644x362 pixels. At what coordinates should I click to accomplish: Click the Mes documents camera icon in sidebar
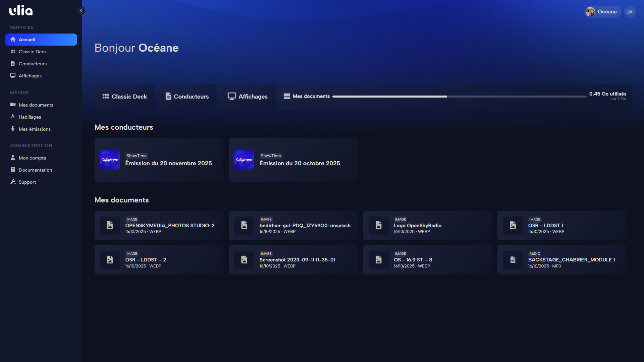pos(13,105)
